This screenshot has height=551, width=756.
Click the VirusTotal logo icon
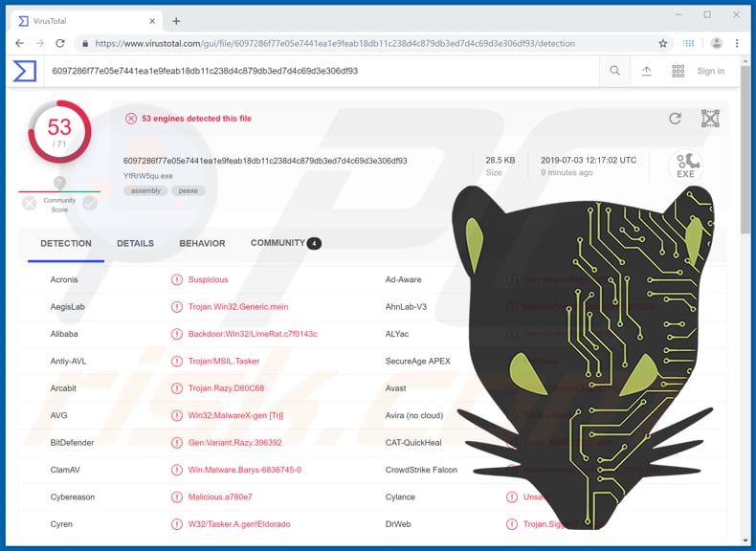click(25, 71)
